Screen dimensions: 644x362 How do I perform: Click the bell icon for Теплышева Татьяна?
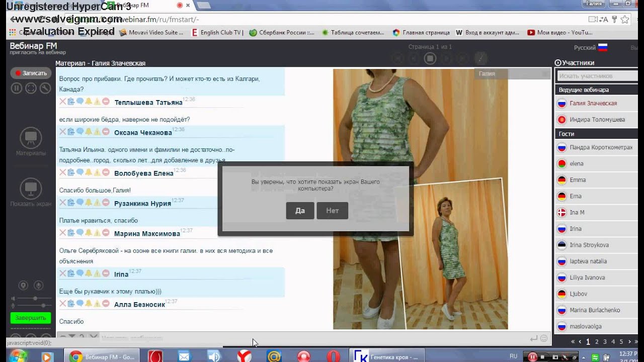[88, 102]
